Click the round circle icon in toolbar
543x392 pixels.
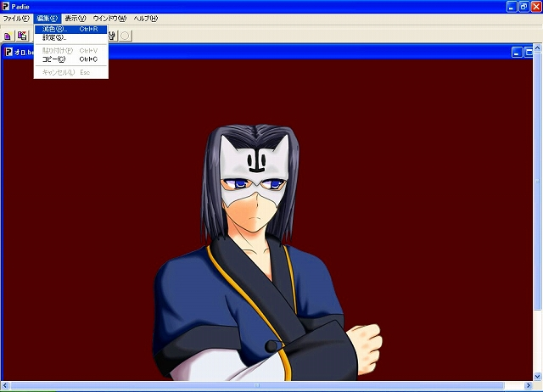[x=125, y=36]
